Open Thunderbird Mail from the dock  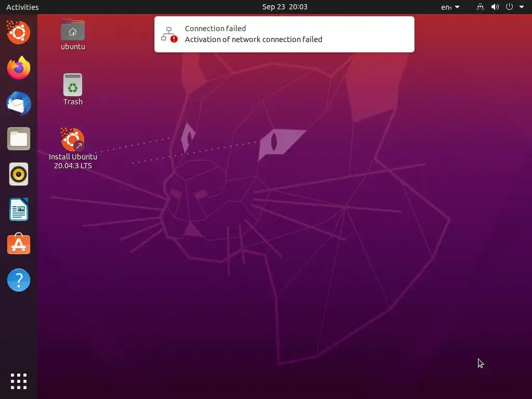[x=19, y=103]
